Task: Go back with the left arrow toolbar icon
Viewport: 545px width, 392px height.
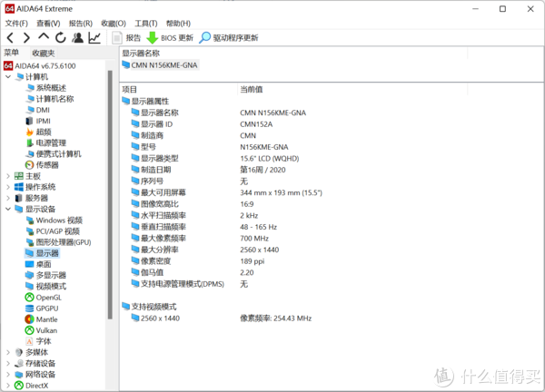Action: [10, 37]
